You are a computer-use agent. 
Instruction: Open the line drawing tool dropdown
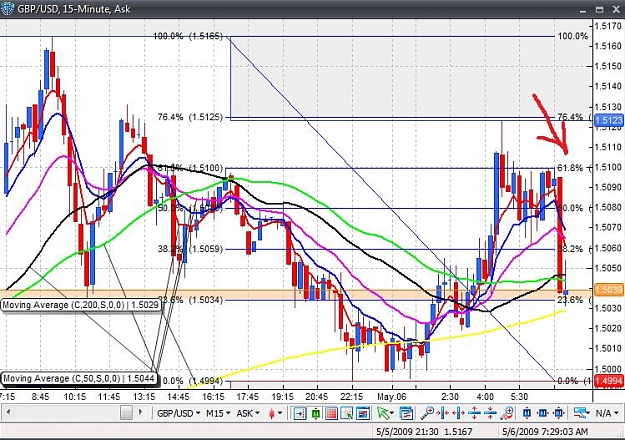tap(581, 413)
